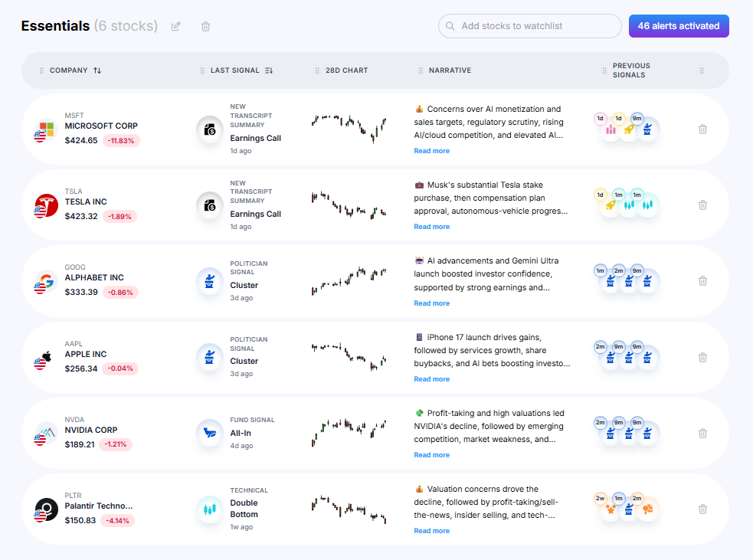
Task: Focus the Add stocks to watchlist field
Action: pos(536,26)
